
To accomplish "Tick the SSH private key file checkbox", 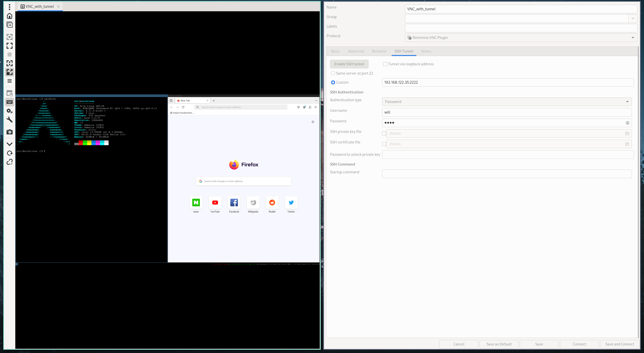I will coord(384,133).
